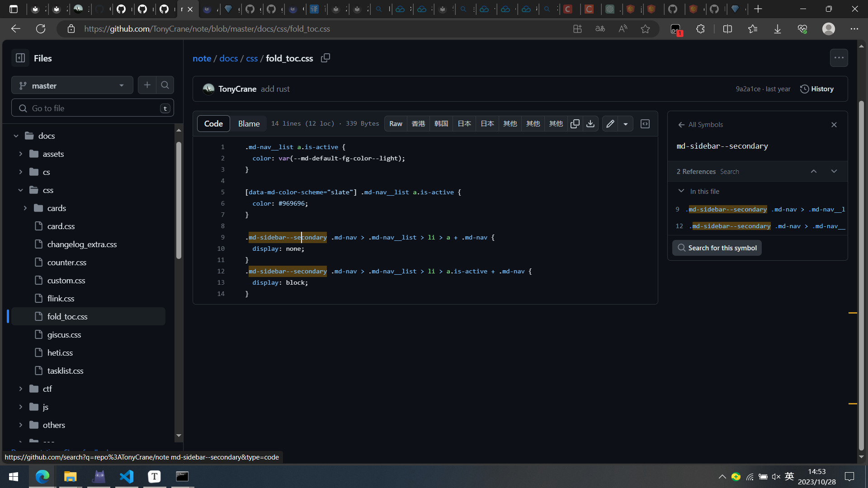
Task: Open the symbols panel toggle icon
Action: pyautogui.click(x=645, y=124)
